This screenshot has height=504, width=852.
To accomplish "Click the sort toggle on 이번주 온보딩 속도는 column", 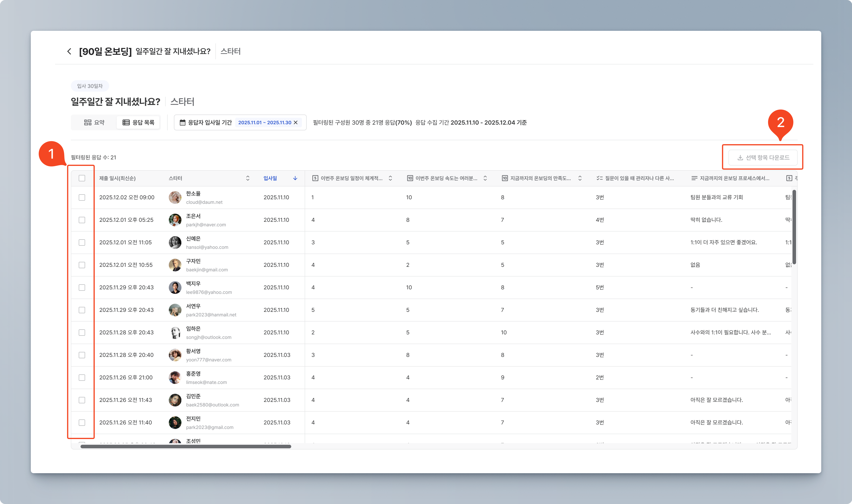I will 485,178.
